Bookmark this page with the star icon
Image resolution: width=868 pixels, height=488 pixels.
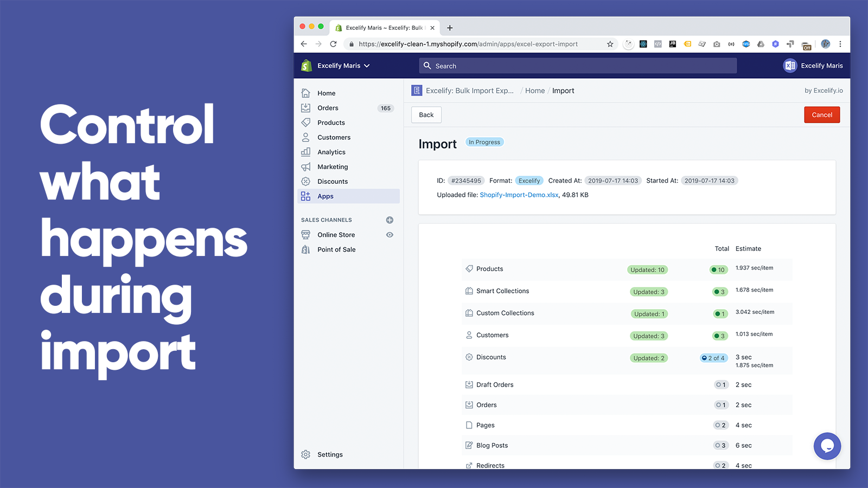610,44
